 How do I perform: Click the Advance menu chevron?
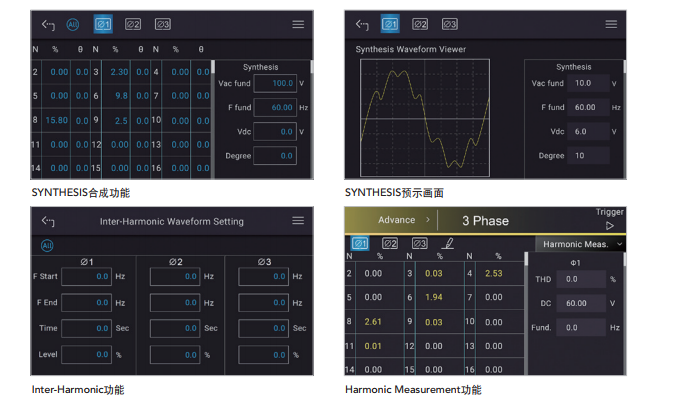428,220
